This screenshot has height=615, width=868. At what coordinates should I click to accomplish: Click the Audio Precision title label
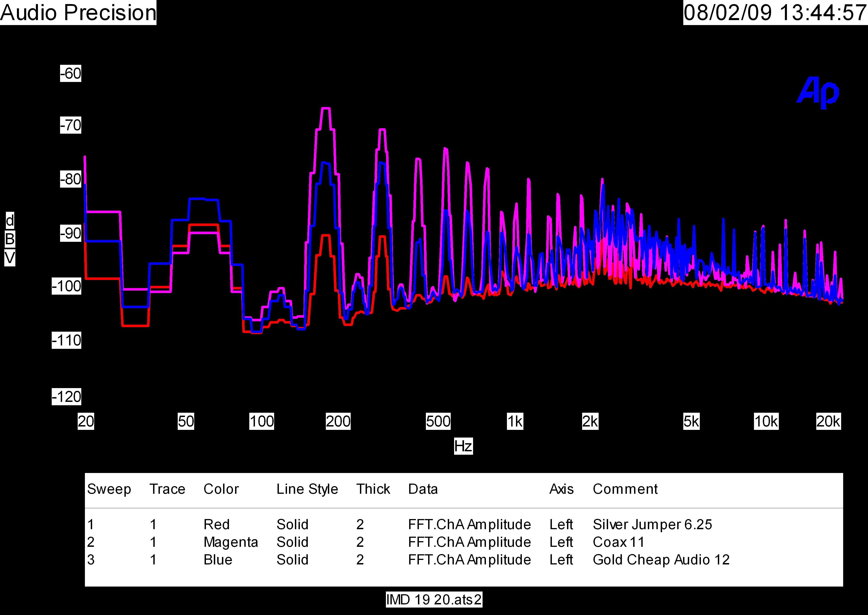tap(78, 12)
